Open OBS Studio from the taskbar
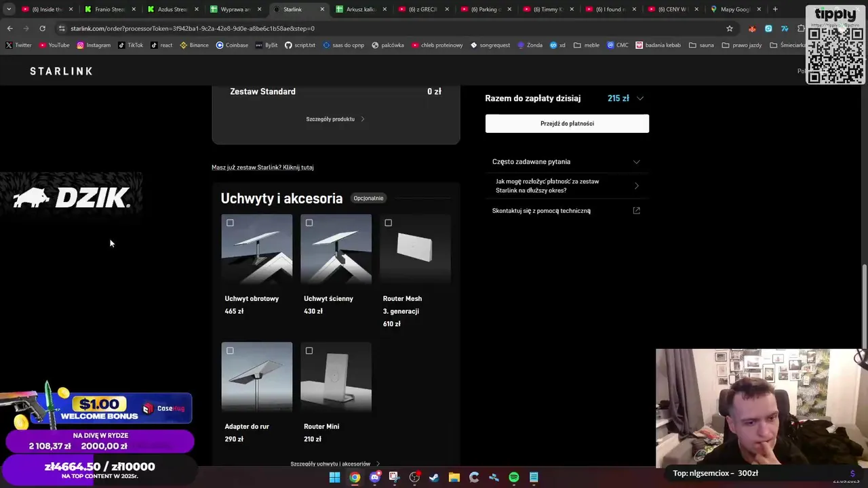The image size is (868, 488). (x=414, y=477)
